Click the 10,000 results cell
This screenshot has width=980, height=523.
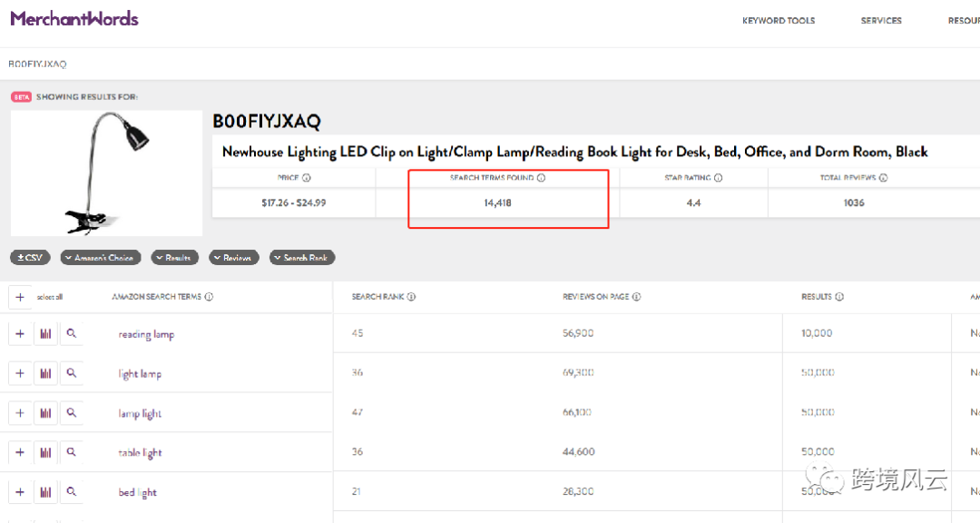pos(817,333)
